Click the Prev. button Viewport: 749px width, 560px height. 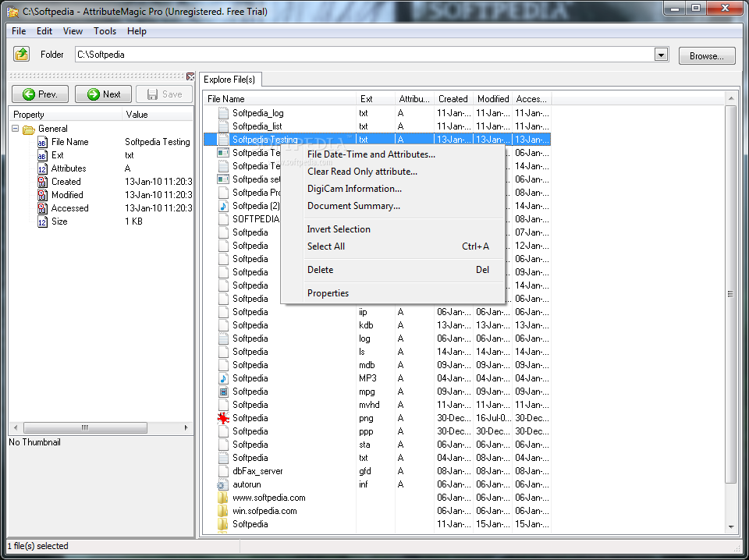[40, 94]
